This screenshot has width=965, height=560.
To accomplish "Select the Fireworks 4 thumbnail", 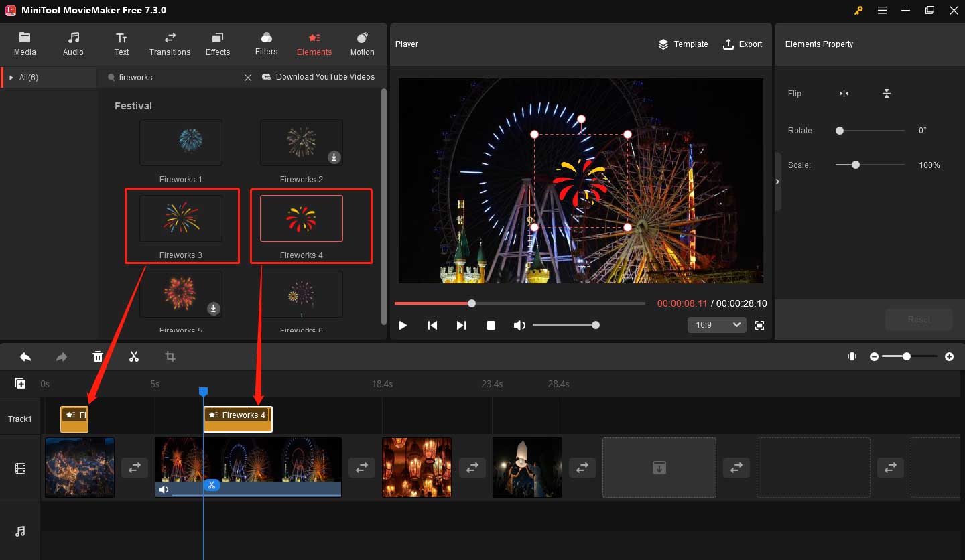I will (302, 218).
